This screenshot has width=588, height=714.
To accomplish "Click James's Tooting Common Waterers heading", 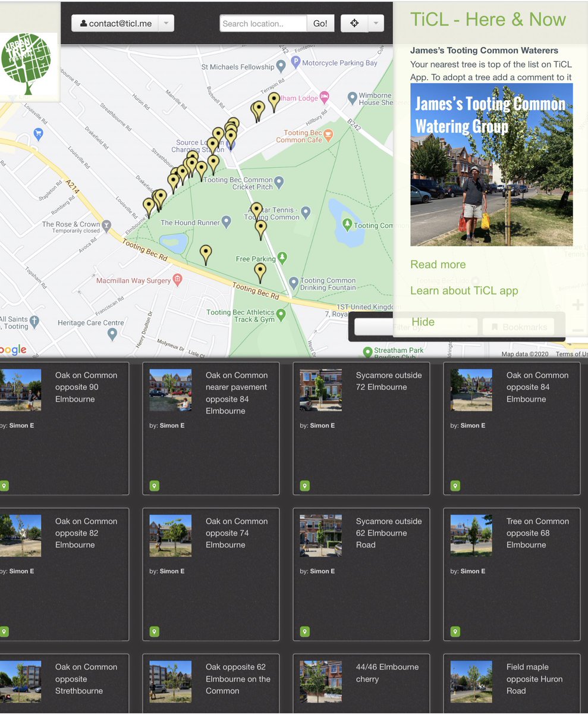I will [x=484, y=51].
